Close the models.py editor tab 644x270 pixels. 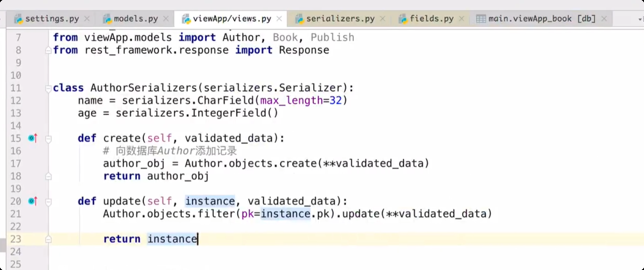point(166,19)
